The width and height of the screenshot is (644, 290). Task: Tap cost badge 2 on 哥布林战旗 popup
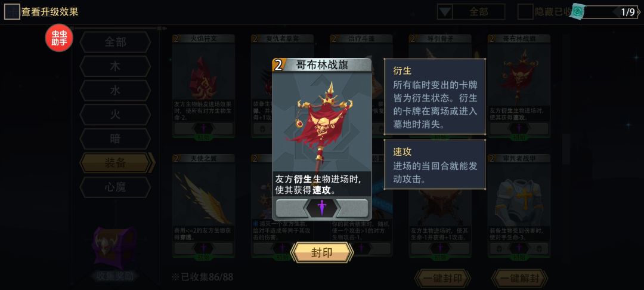pyautogui.click(x=279, y=65)
